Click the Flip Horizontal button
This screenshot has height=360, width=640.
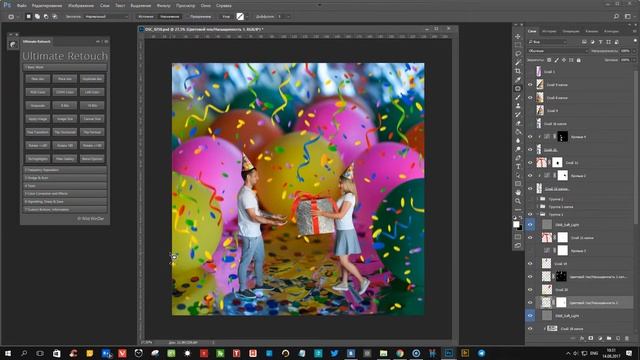tap(65, 132)
